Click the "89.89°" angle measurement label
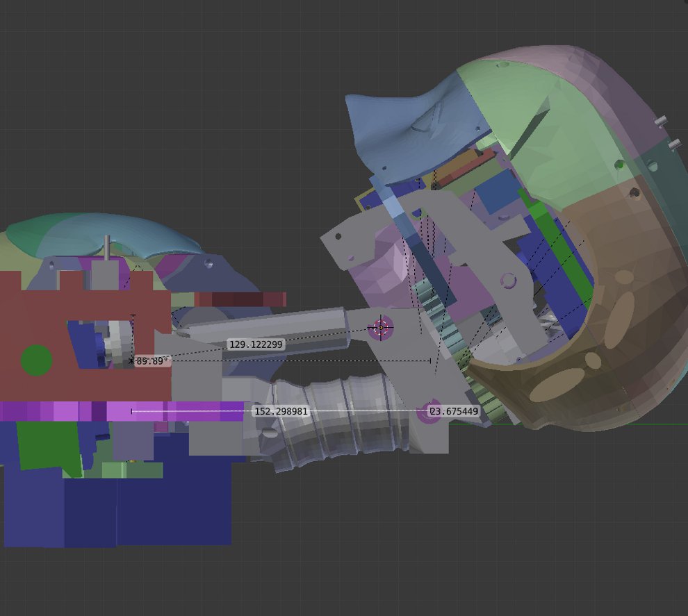Viewport: 688px width, 616px height. click(x=151, y=361)
